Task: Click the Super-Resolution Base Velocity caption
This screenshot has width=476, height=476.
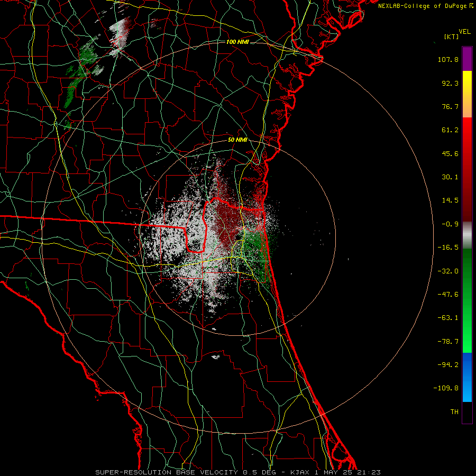Action: 237,472
